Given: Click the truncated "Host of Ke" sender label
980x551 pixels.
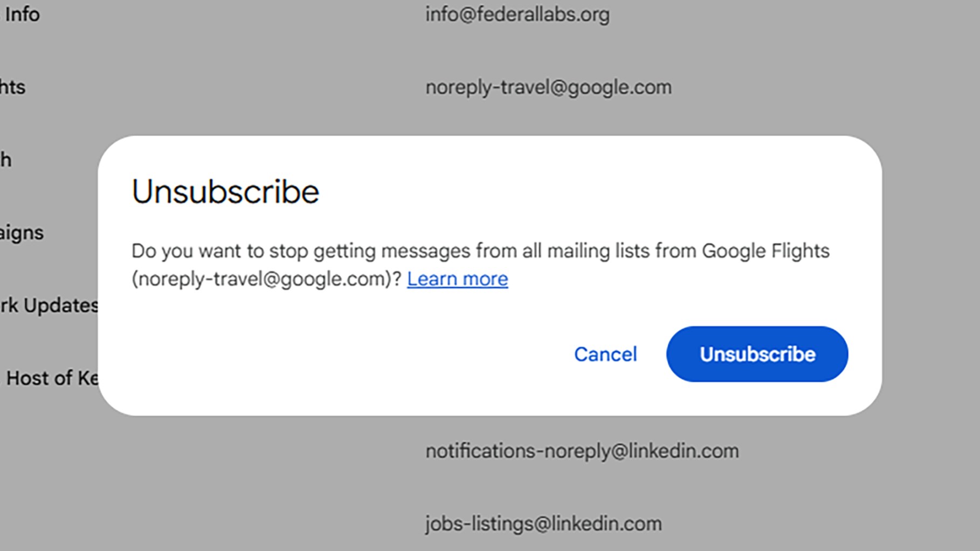Looking at the screenshot, I should click(x=52, y=378).
